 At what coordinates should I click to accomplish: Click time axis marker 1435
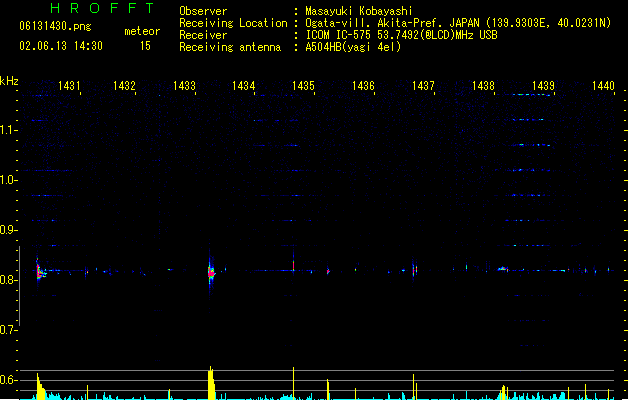pyautogui.click(x=303, y=85)
